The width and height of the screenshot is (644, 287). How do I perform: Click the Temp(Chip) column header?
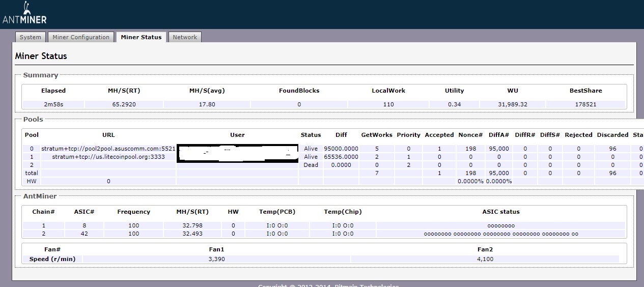pyautogui.click(x=343, y=212)
